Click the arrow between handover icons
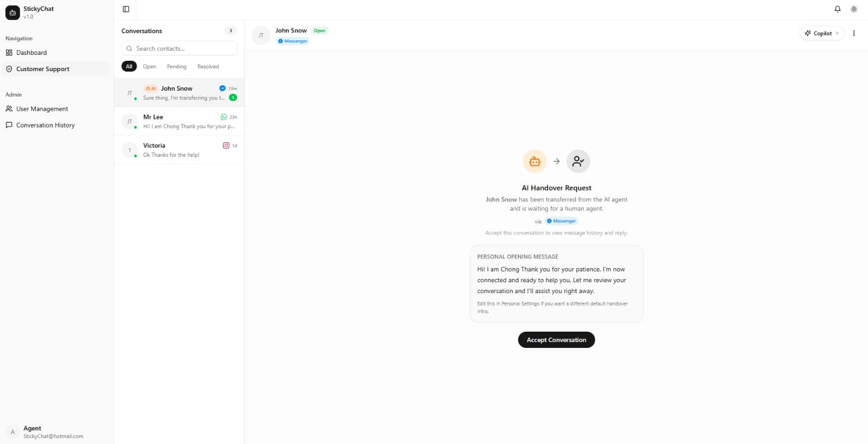Screen dimensions: 868x444 557,161
